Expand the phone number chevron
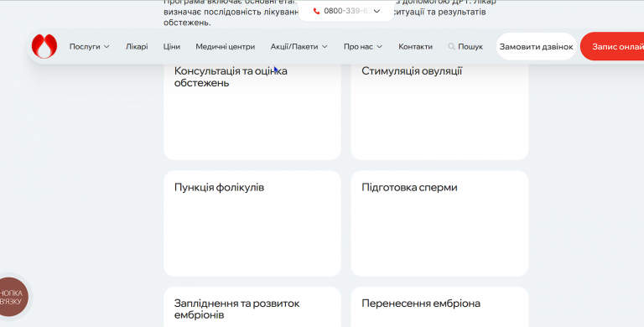This screenshot has width=644, height=327. click(377, 11)
